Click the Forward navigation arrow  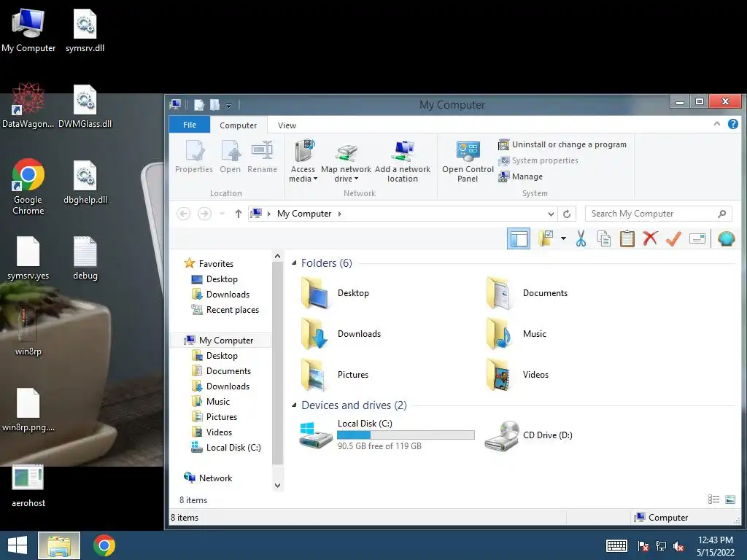point(204,214)
